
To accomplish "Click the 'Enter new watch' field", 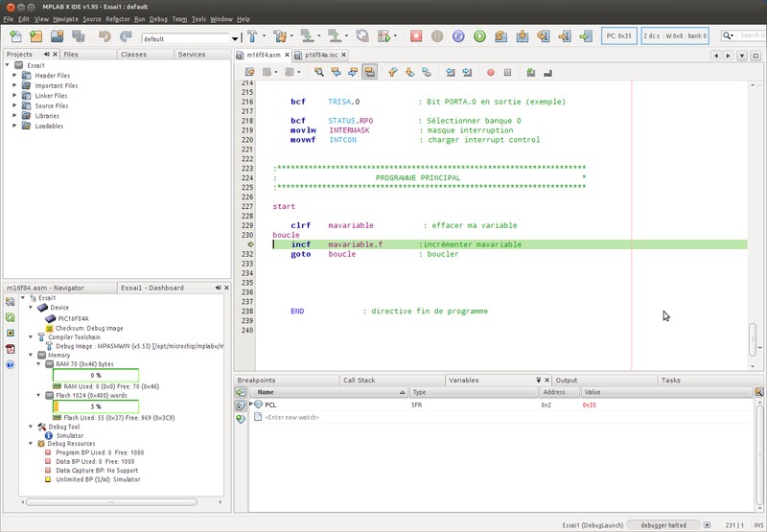I will click(293, 417).
